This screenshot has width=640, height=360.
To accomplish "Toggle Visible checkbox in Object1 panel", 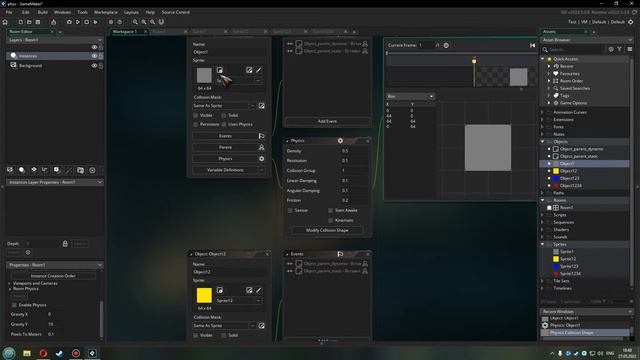I will [196, 116].
